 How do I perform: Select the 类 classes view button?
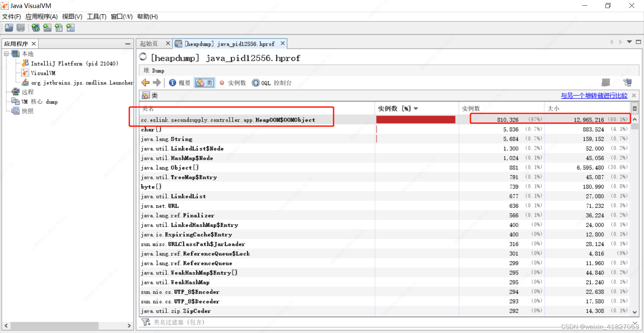pyautogui.click(x=205, y=83)
